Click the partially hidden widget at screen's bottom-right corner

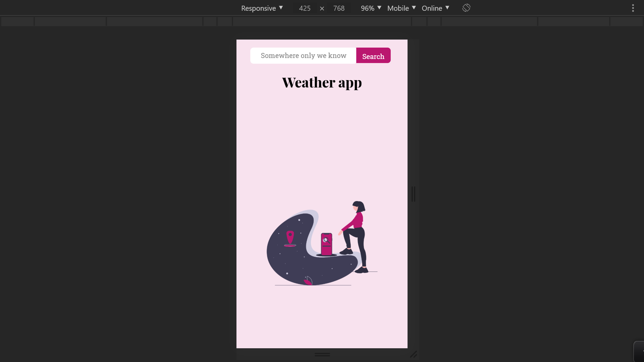(639, 351)
